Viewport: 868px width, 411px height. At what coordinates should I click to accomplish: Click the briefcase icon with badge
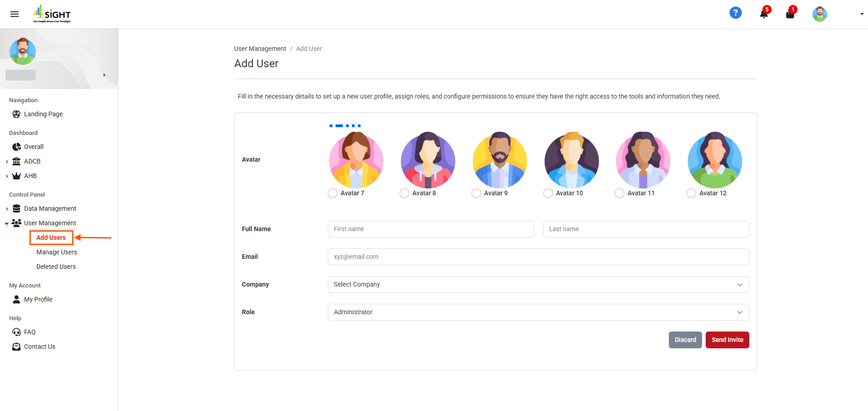[790, 14]
